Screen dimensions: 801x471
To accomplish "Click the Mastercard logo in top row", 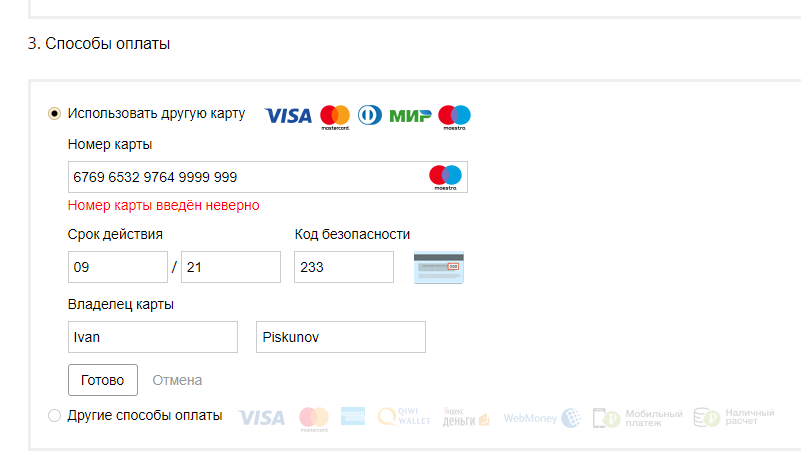I will point(335,117).
